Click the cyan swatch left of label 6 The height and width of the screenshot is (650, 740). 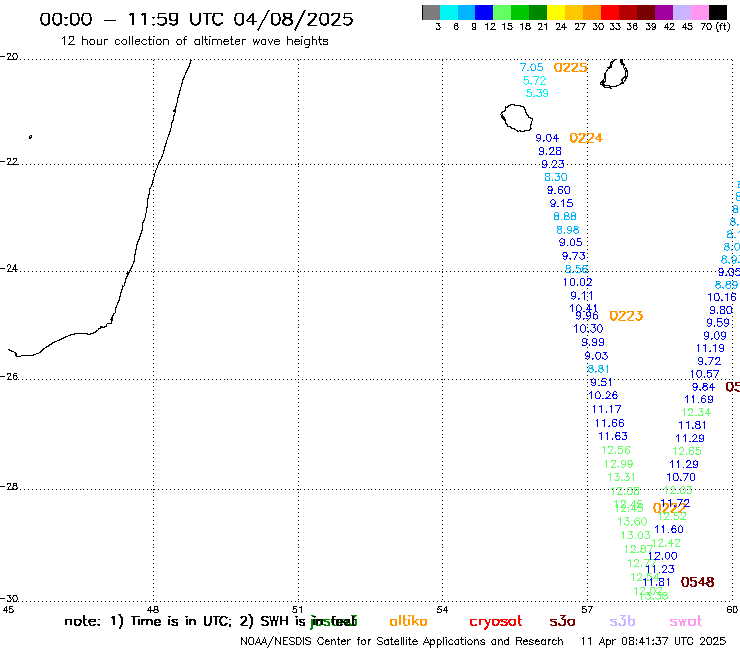(x=448, y=12)
